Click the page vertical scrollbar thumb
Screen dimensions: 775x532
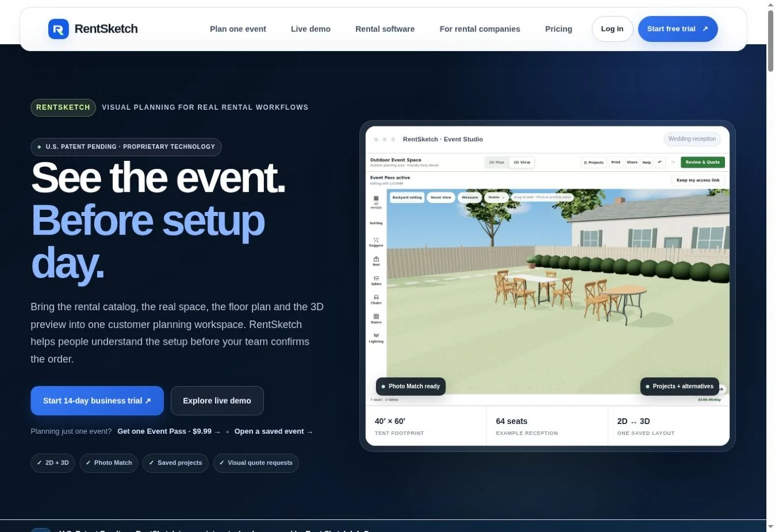click(x=770, y=40)
